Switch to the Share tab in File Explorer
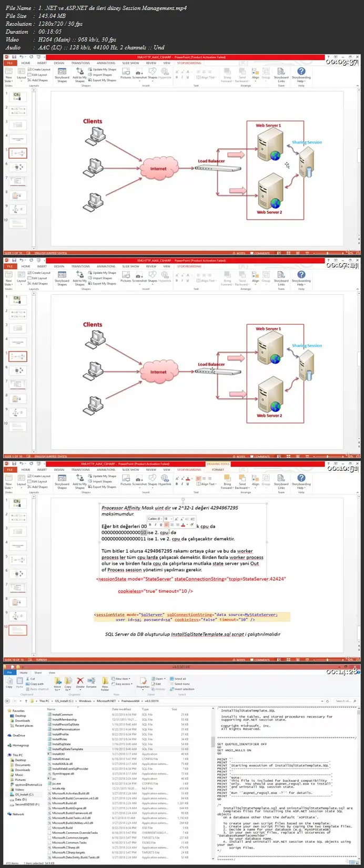364x868 pixels. tap(38, 673)
